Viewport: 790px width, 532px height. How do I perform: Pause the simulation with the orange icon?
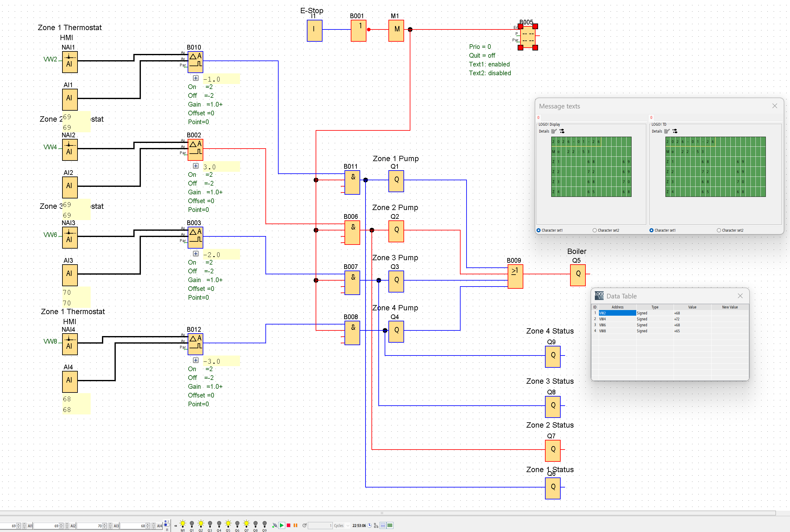pyautogui.click(x=295, y=525)
